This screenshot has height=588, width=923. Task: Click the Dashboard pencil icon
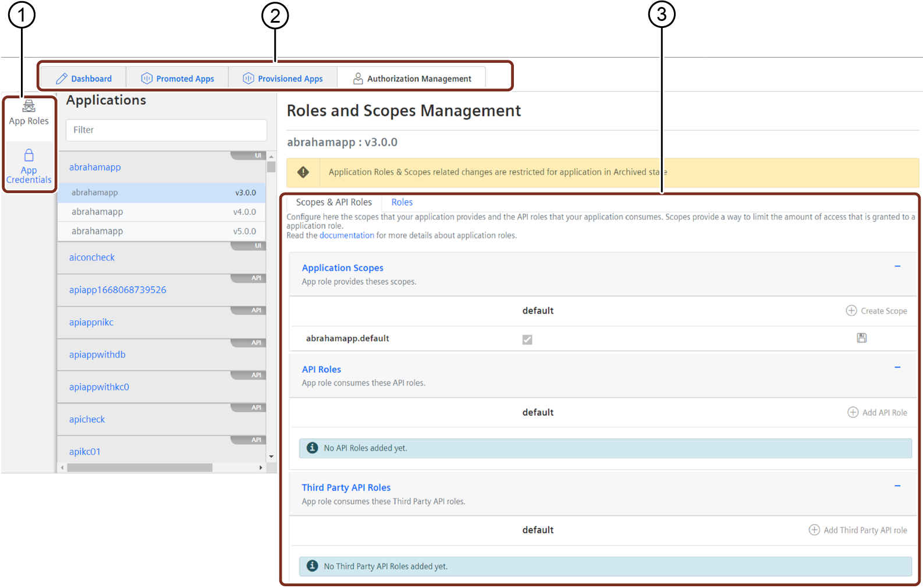(62, 79)
